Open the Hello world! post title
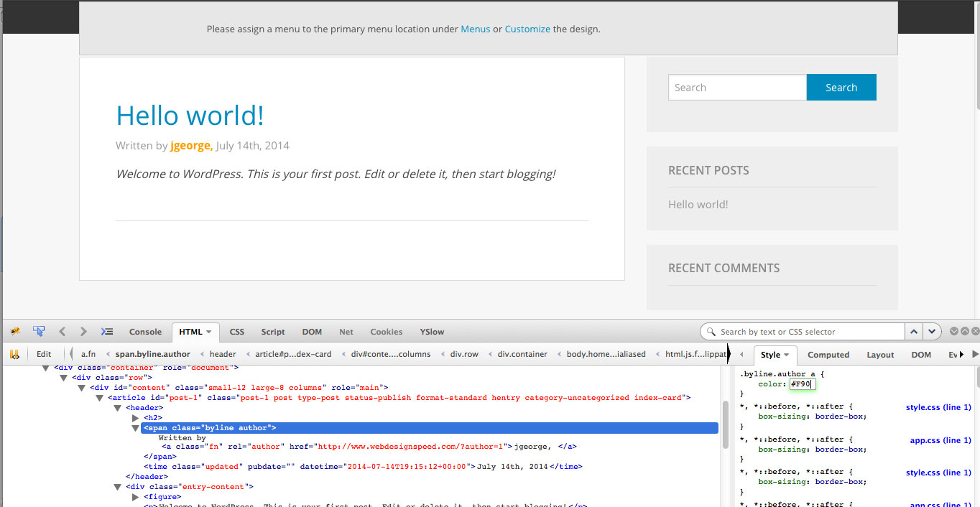This screenshot has height=507, width=980. (190, 116)
